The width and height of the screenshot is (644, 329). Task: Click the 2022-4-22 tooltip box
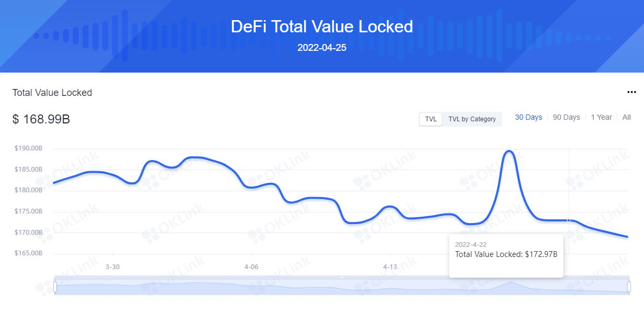click(x=506, y=255)
